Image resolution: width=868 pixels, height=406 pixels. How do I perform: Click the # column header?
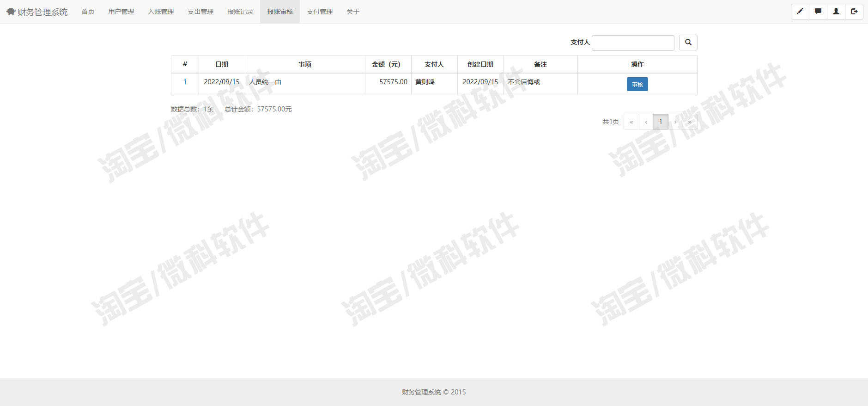tap(185, 64)
